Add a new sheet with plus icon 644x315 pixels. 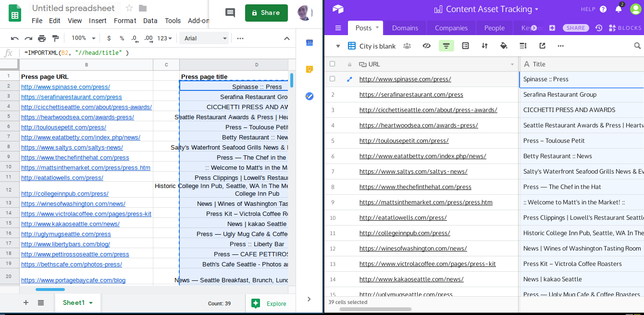coord(26,302)
